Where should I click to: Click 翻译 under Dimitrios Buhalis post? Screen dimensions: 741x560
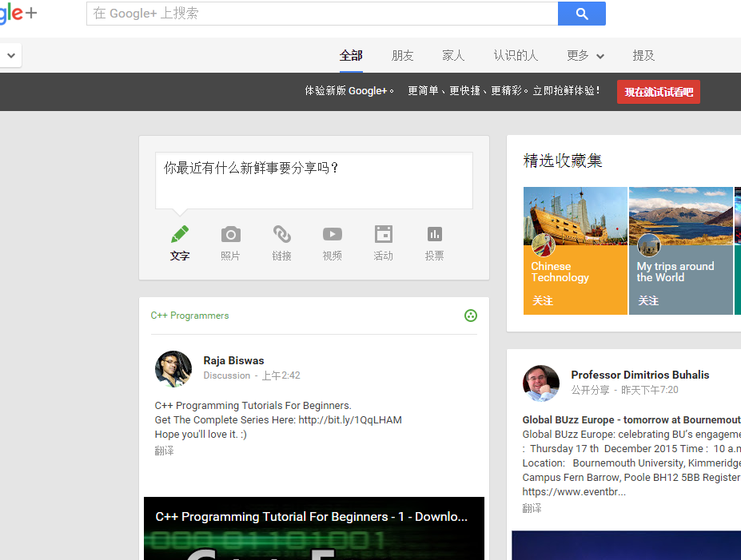coord(532,509)
